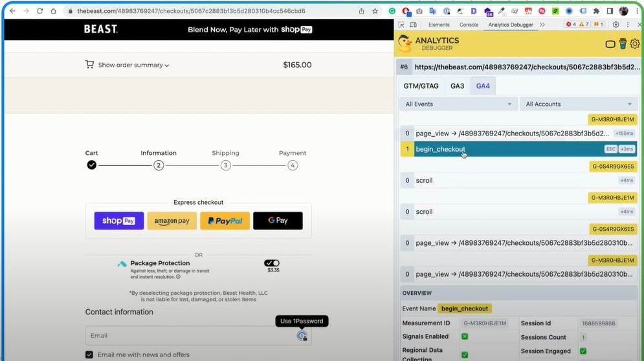Select the GTM/GTAG tab
This screenshot has height=361, width=644.
[x=421, y=86]
